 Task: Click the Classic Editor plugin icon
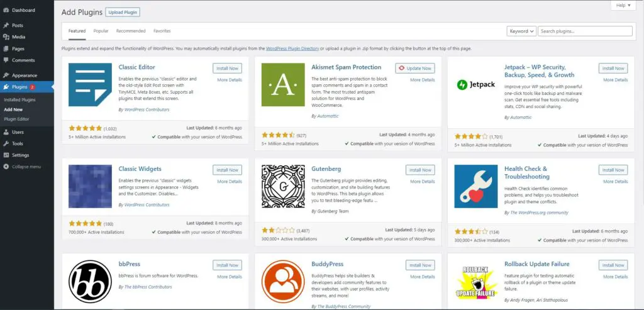tap(90, 85)
